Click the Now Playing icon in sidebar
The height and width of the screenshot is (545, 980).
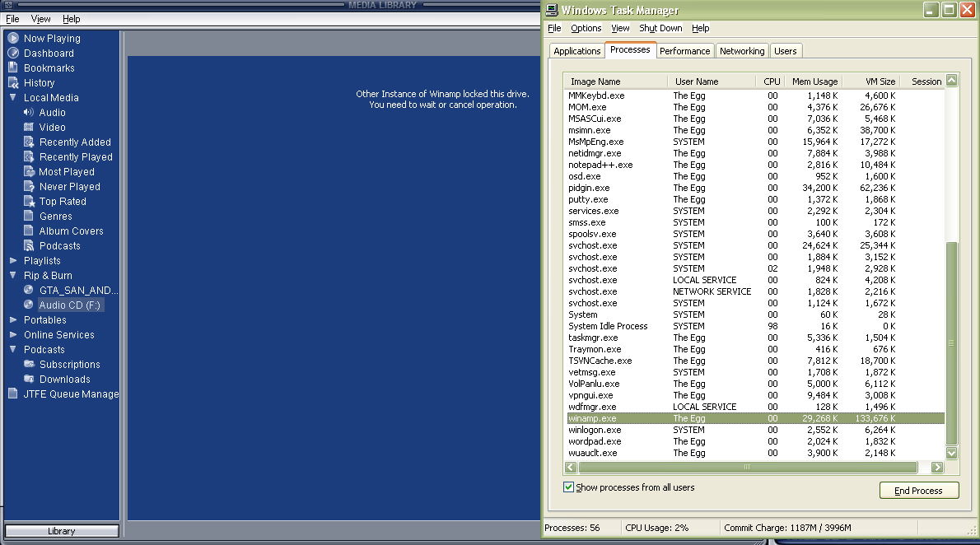pos(13,38)
